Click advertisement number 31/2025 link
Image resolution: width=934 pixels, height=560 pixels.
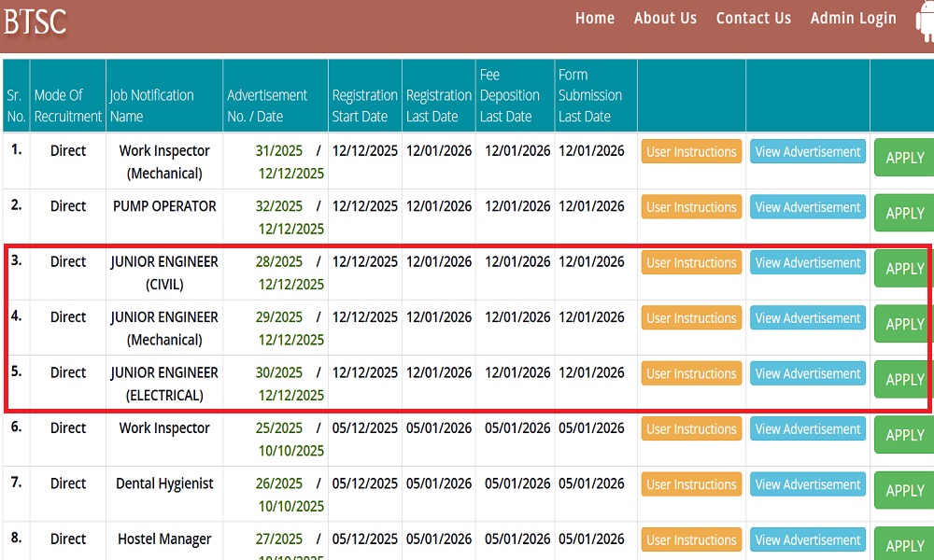pos(279,151)
